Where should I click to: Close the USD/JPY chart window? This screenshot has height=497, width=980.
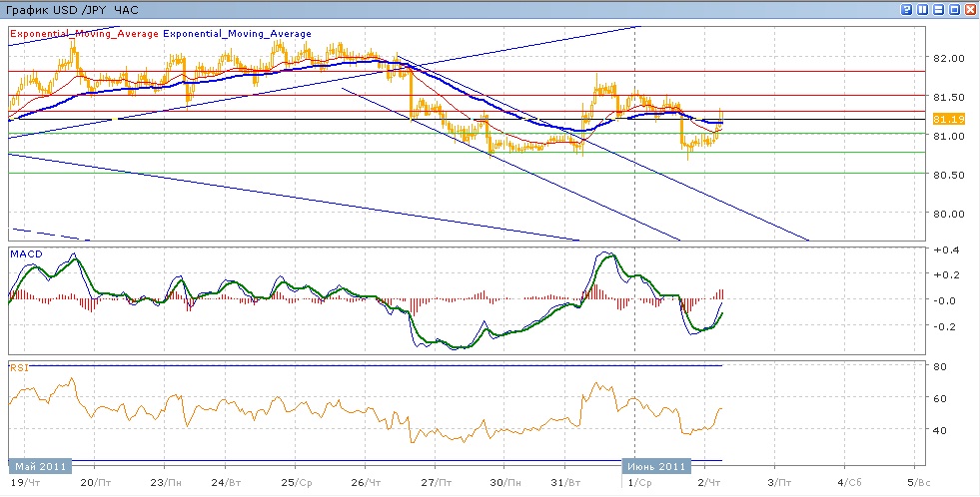pos(970,10)
